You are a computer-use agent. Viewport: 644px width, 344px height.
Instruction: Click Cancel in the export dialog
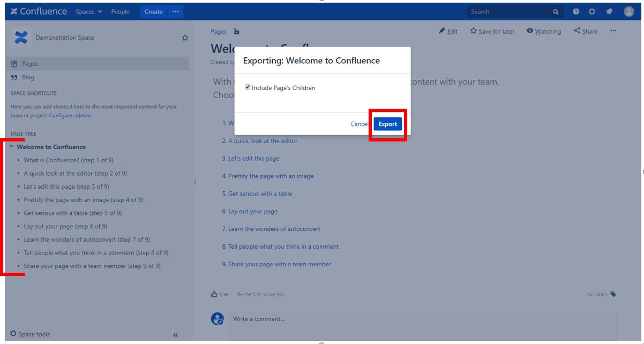tap(359, 124)
